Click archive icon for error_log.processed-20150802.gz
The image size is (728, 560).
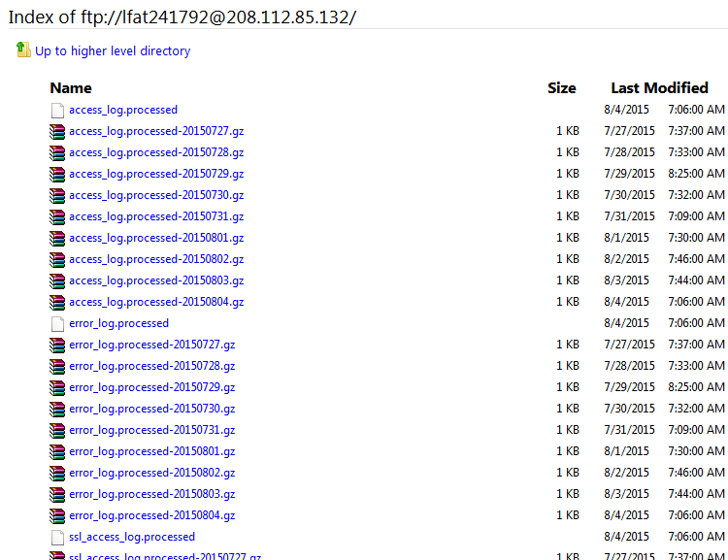coord(57,474)
